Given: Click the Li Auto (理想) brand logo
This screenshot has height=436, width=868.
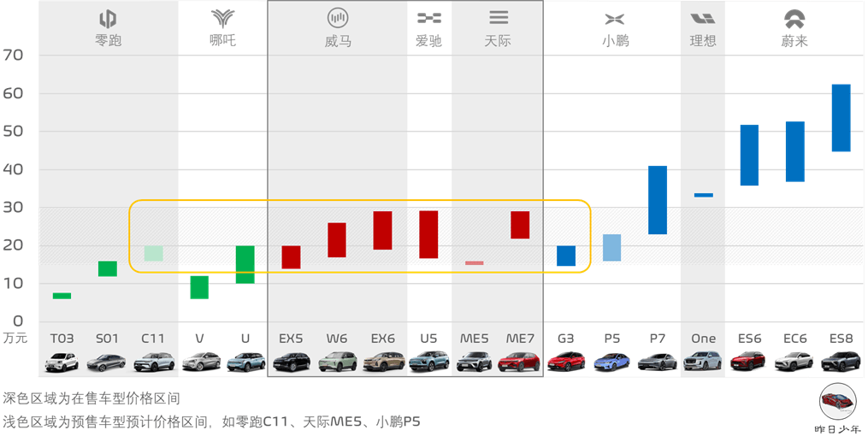Looking at the screenshot, I should (x=702, y=20).
